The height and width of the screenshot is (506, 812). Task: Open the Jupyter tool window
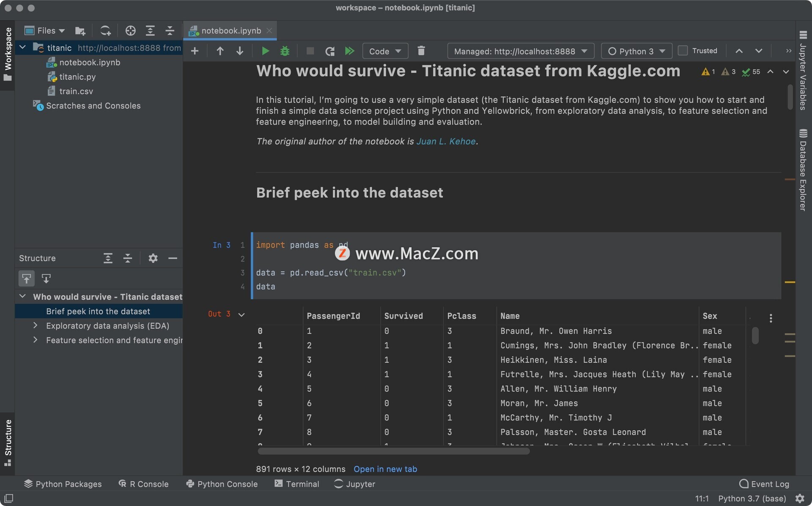(x=354, y=484)
